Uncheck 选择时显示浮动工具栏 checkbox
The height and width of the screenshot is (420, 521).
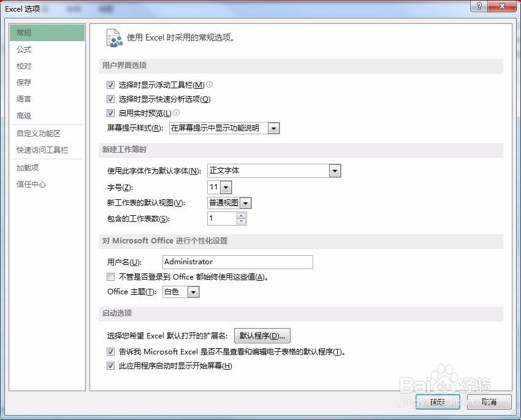[x=110, y=85]
